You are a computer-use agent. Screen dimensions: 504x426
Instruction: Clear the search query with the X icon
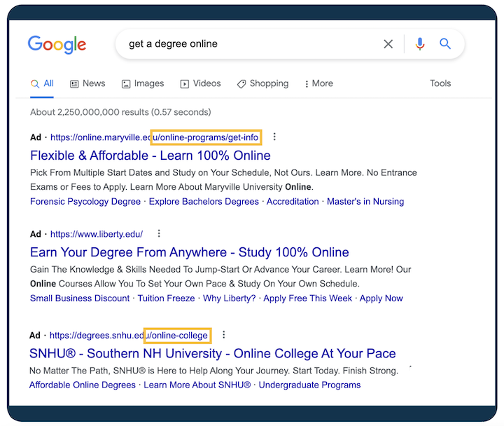point(388,43)
